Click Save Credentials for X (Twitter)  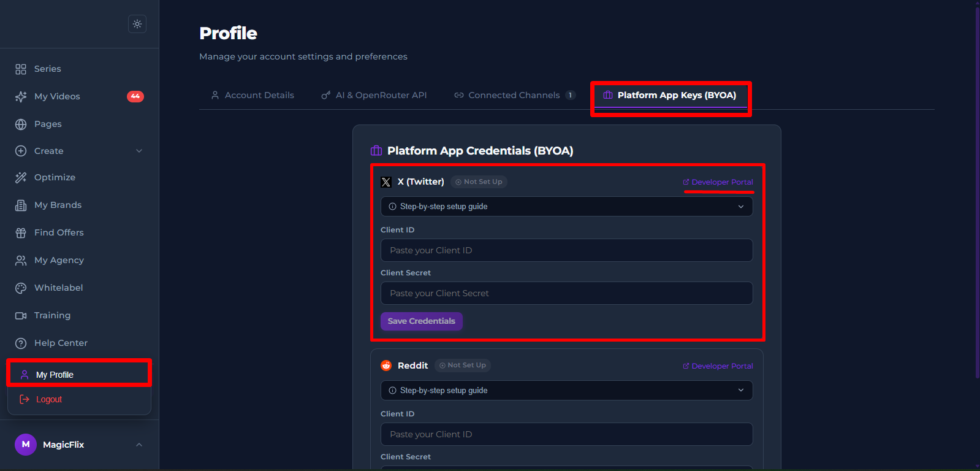[422, 321]
